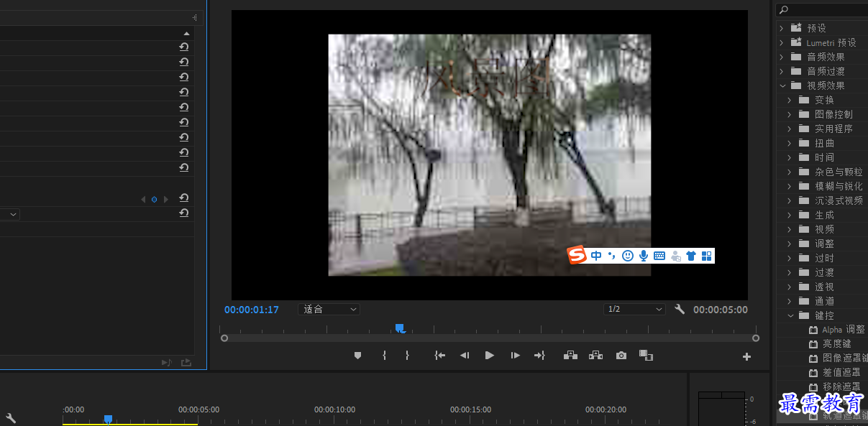Screen dimensions: 868x426
Task: Click the left zoom scrollbar handle
Action: click(224, 338)
